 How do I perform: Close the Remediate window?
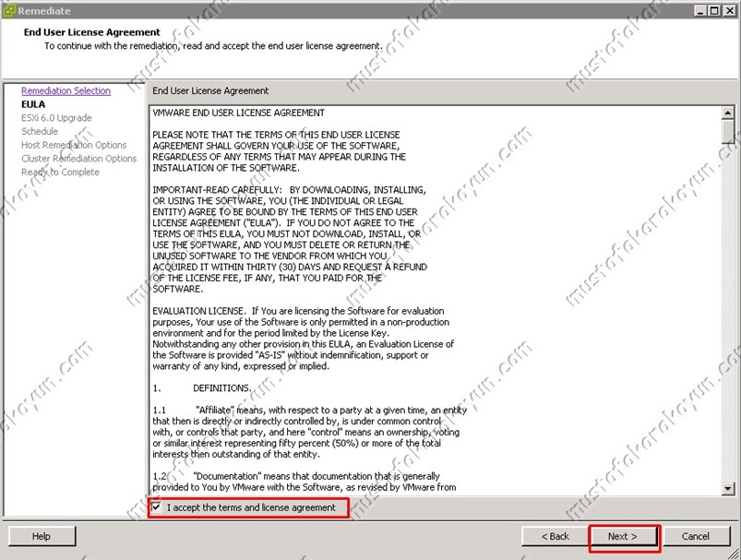[730, 10]
